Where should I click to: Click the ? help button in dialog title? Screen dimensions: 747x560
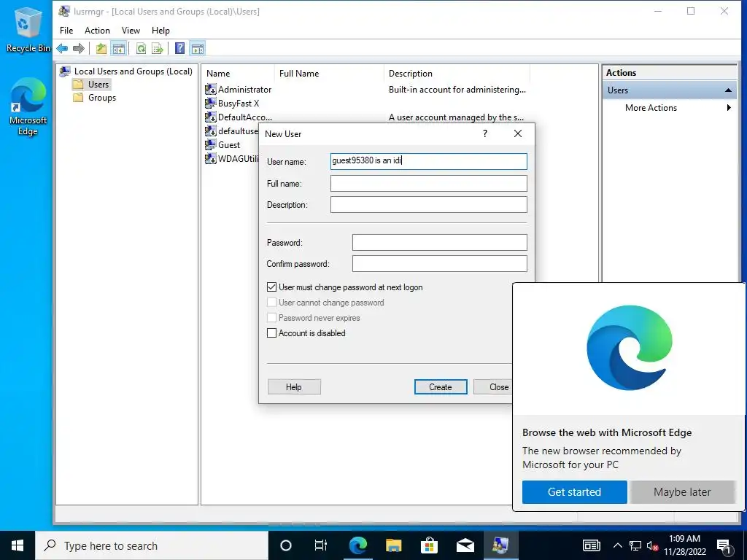[485, 134]
